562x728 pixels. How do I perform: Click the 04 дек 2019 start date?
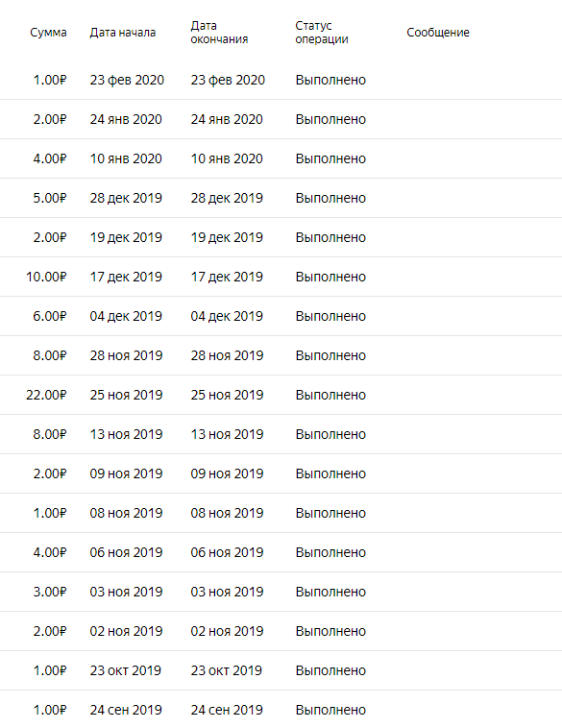126,316
